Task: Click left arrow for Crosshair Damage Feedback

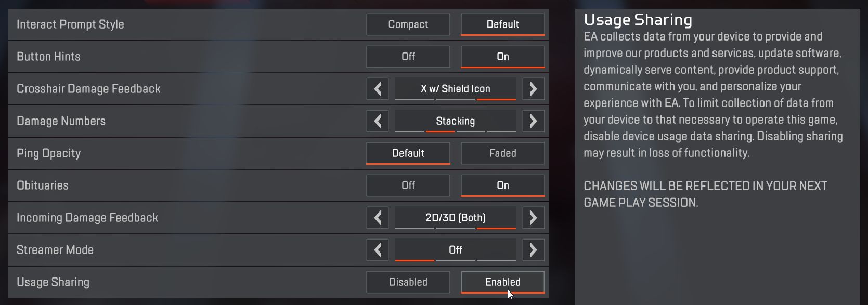Action: [x=378, y=89]
